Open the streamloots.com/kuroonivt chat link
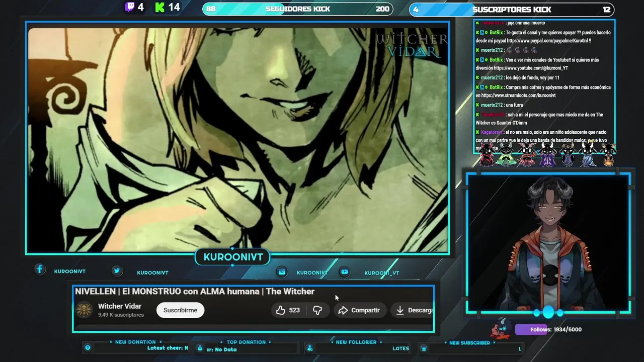The image size is (644, 362). [x=518, y=96]
